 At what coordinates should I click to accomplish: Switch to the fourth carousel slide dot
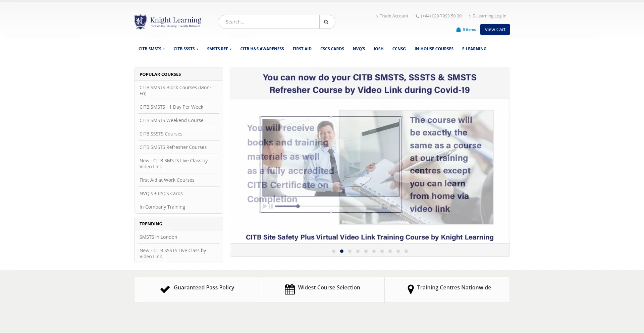pyautogui.click(x=358, y=251)
